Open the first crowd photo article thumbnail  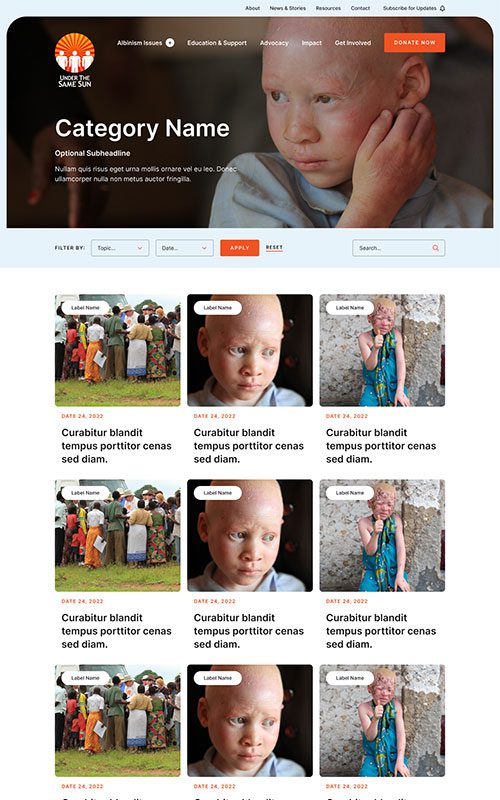click(117, 350)
